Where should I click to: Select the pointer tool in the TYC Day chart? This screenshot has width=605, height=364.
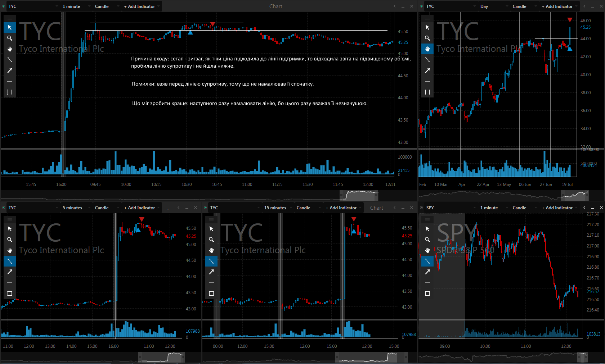pos(427,27)
